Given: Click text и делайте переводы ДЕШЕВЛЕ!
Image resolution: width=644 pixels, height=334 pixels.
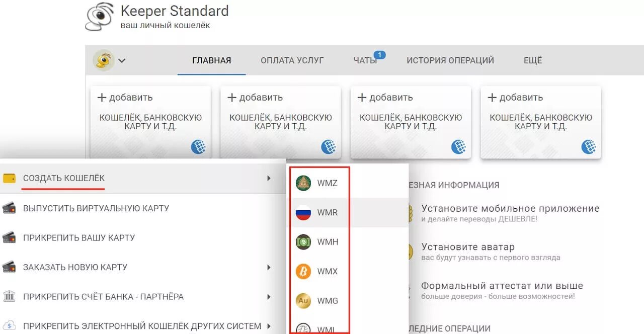Looking at the screenshot, I should pos(479,219).
